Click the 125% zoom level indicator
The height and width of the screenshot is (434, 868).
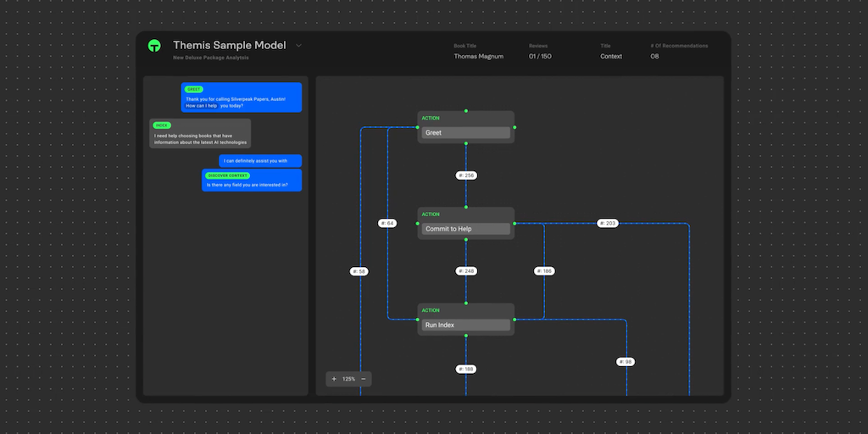coord(348,379)
